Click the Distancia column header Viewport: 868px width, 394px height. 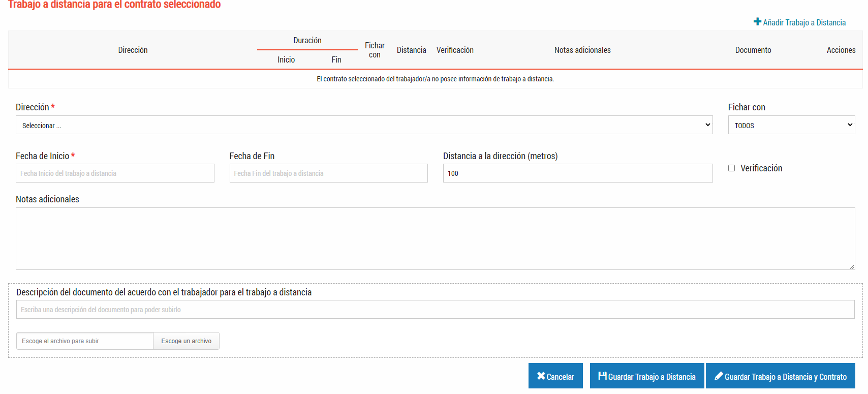(412, 50)
